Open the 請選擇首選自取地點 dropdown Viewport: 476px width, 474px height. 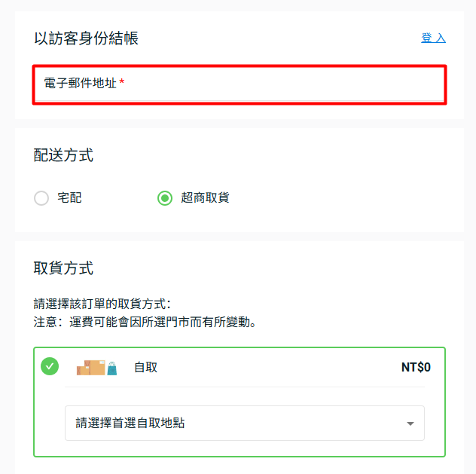coord(233,424)
